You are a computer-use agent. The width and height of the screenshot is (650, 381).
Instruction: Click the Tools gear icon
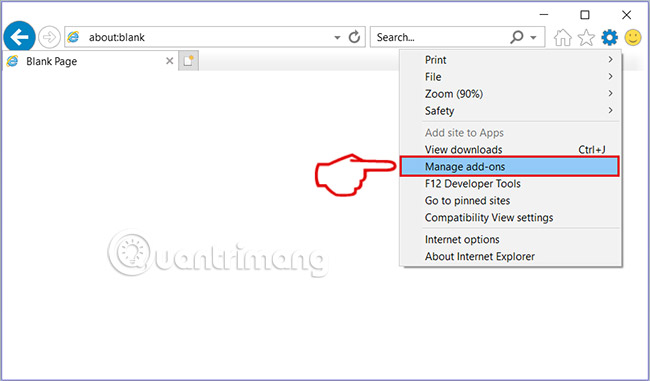pos(609,38)
